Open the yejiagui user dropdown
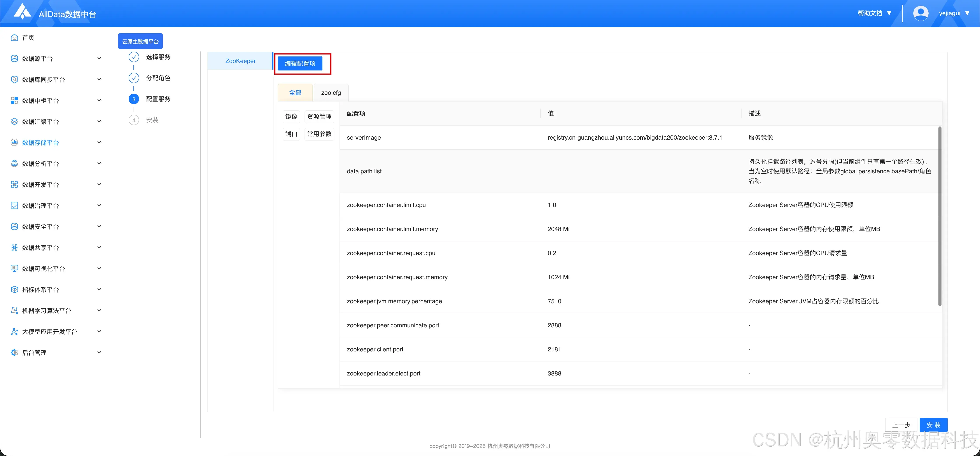The width and height of the screenshot is (980, 456). tap(954, 13)
